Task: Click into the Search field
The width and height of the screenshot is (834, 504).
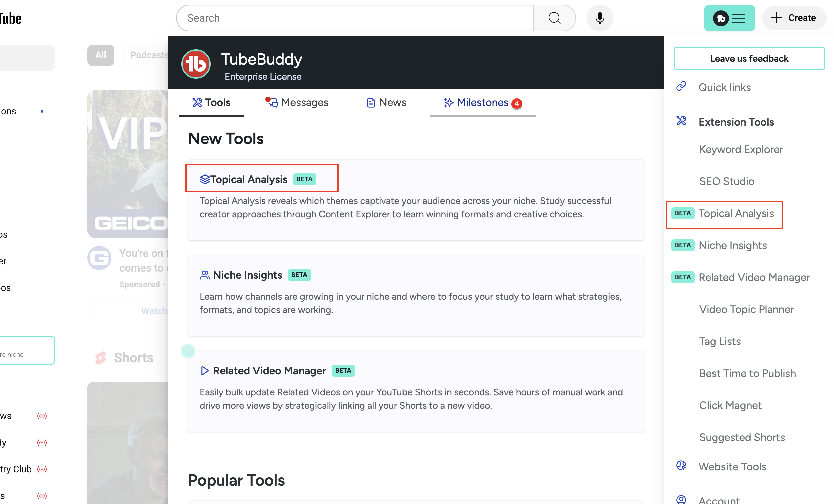Action: click(x=355, y=18)
